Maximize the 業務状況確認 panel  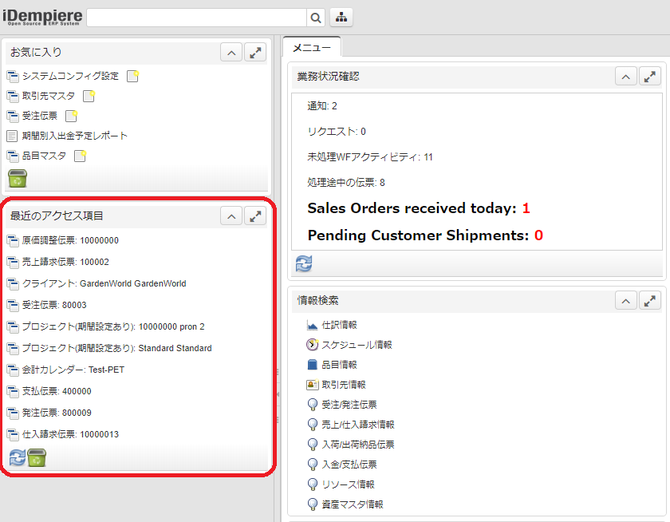click(x=650, y=77)
